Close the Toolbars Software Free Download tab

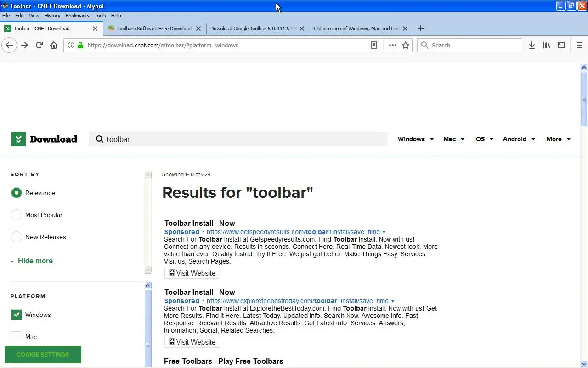click(198, 28)
